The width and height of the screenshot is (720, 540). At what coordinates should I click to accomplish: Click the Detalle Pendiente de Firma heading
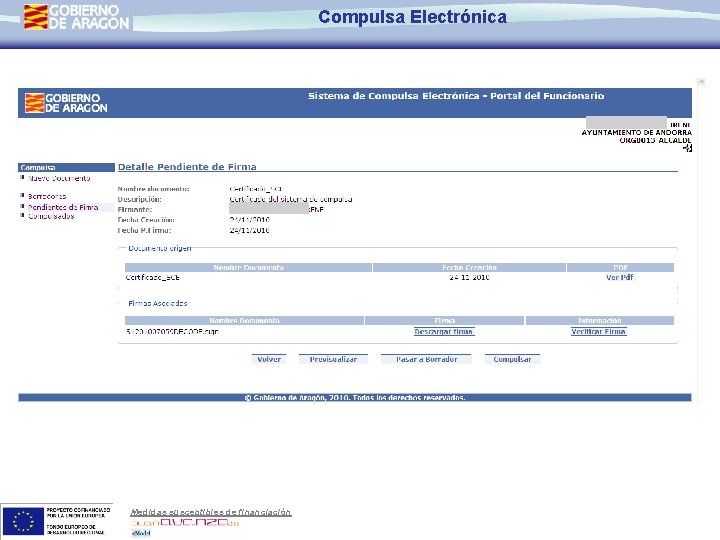click(187, 167)
